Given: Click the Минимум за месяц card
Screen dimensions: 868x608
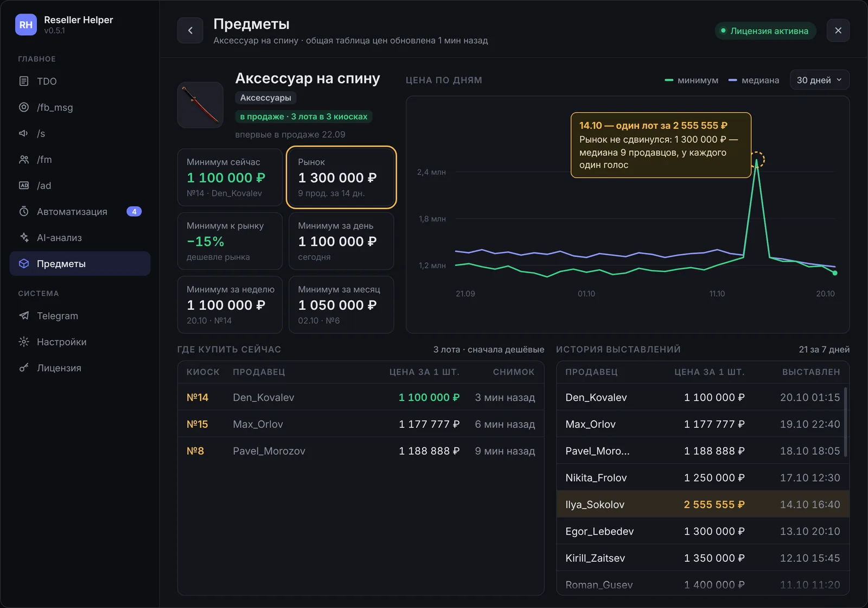Looking at the screenshot, I should (x=341, y=305).
